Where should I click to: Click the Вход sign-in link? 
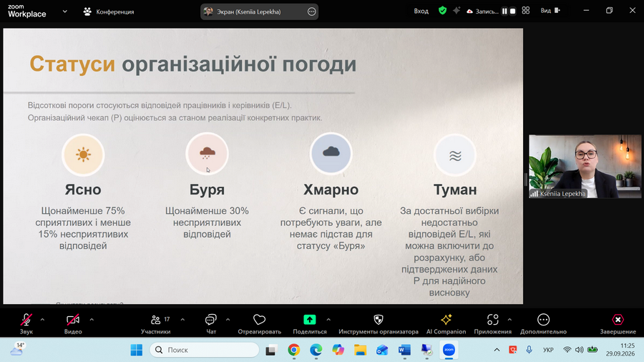pyautogui.click(x=421, y=11)
